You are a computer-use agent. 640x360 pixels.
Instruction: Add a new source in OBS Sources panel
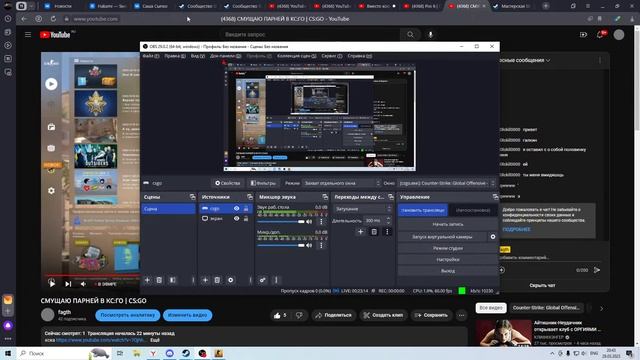point(205,280)
